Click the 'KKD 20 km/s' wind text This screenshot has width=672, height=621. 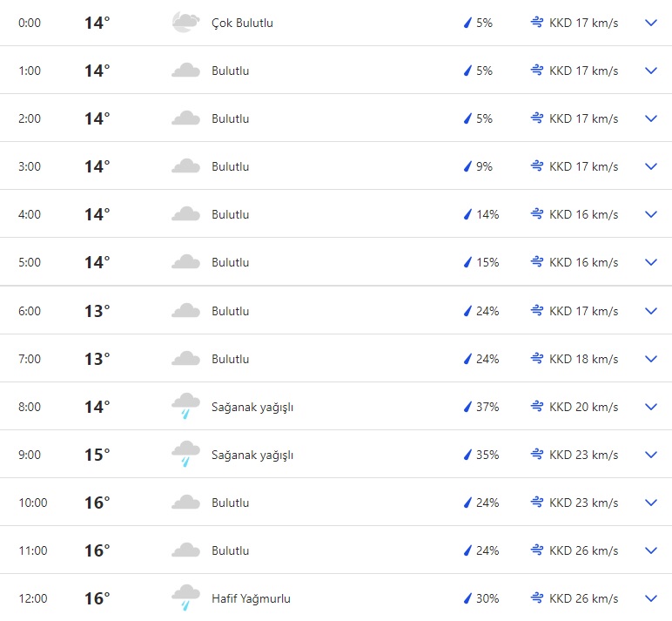pyautogui.click(x=583, y=407)
